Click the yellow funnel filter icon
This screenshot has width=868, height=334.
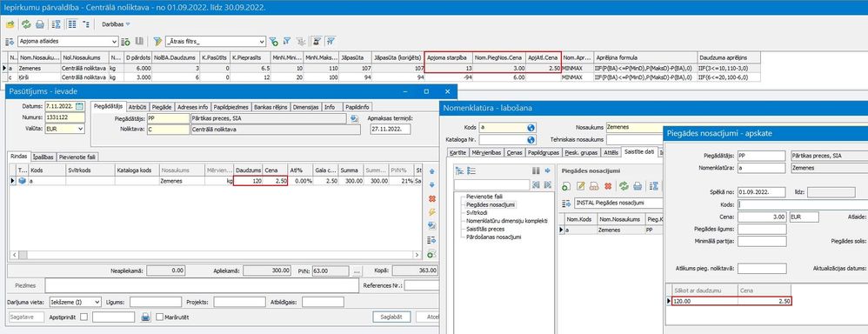[157, 42]
